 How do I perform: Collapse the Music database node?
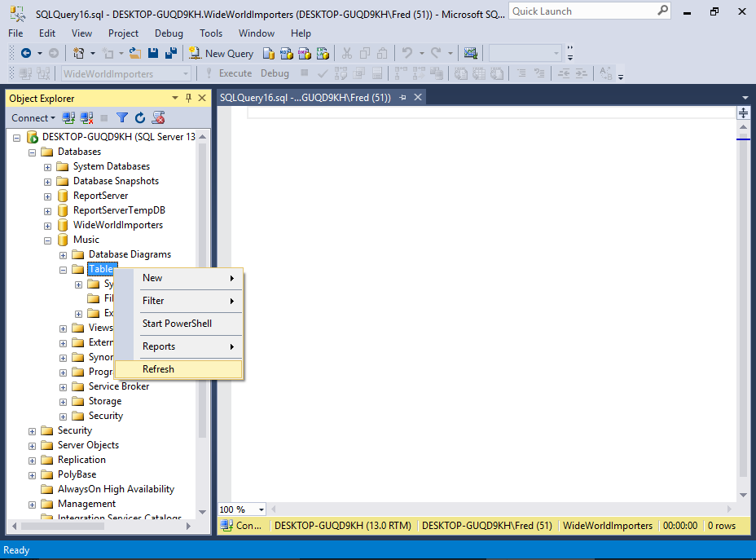pos(48,240)
